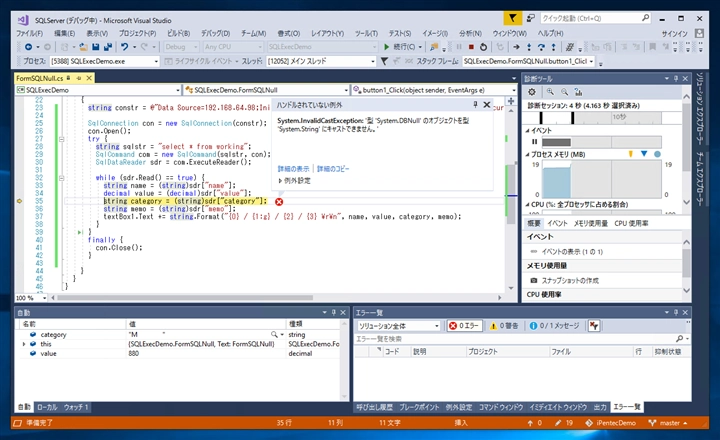Viewport: 720px width, 440px height.
Task: Click the reset view chart icon in diagnostic tools
Action: (x=579, y=92)
